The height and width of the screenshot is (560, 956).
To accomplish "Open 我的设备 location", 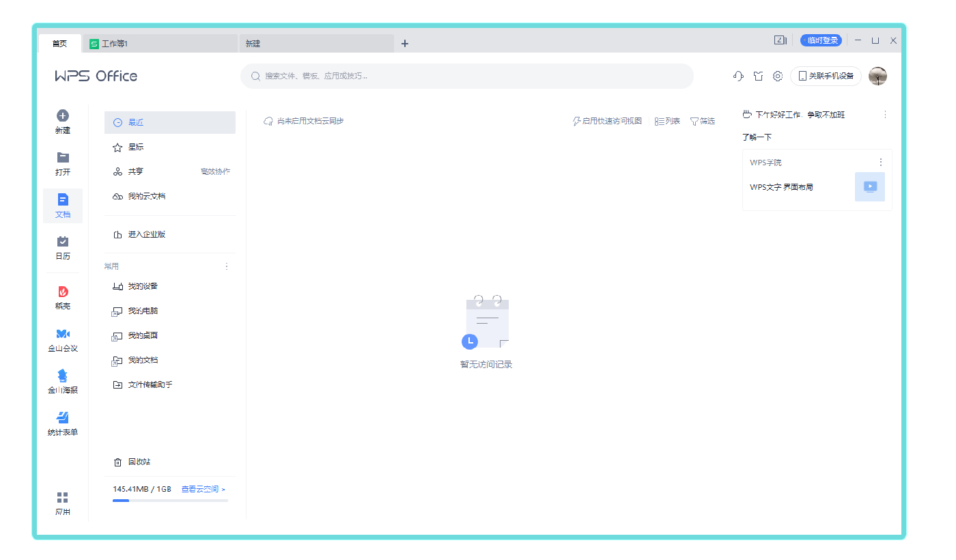I will (x=170, y=286).
